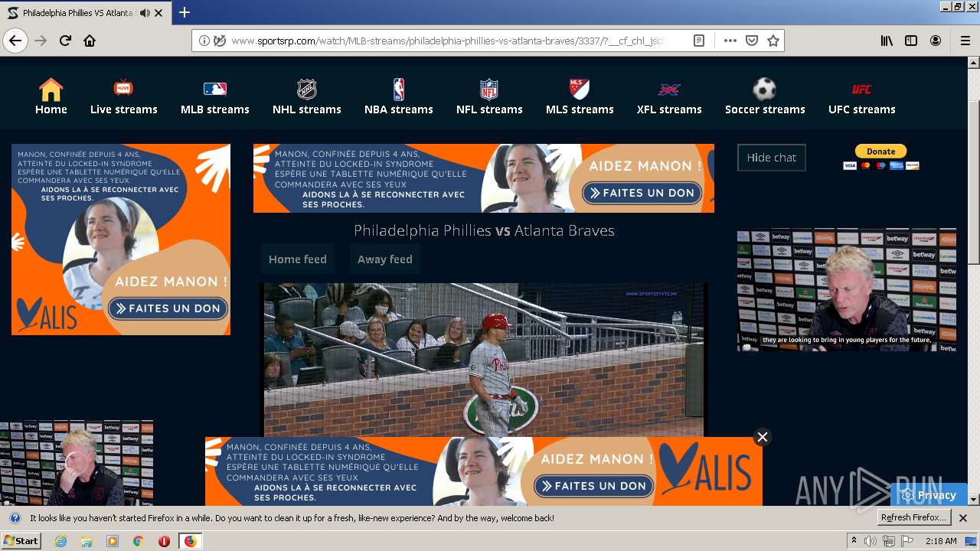This screenshot has width=980, height=551.
Task: Click the press conference video on right
Action: click(x=847, y=291)
